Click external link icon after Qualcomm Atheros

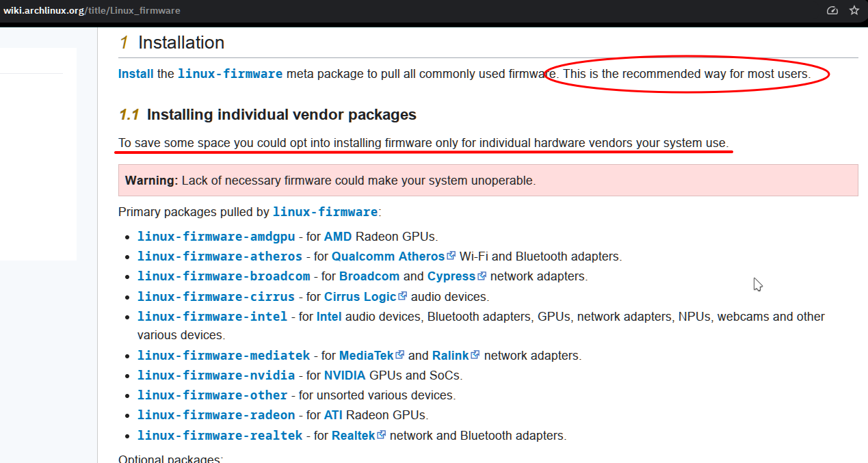(x=451, y=256)
